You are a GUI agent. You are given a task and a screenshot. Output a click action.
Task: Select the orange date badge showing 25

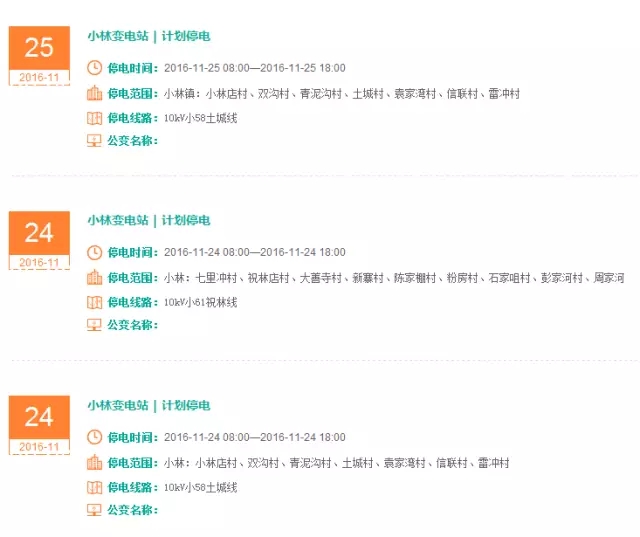[x=39, y=56]
